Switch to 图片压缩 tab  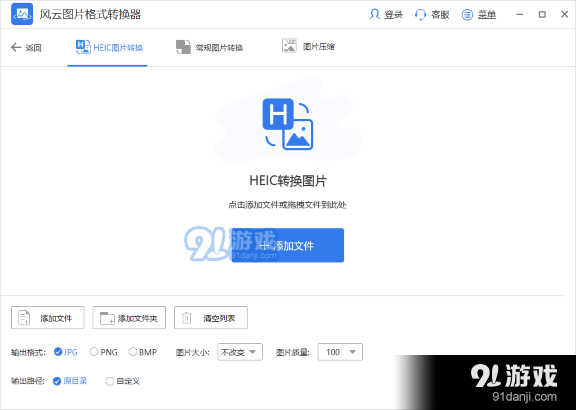308,47
